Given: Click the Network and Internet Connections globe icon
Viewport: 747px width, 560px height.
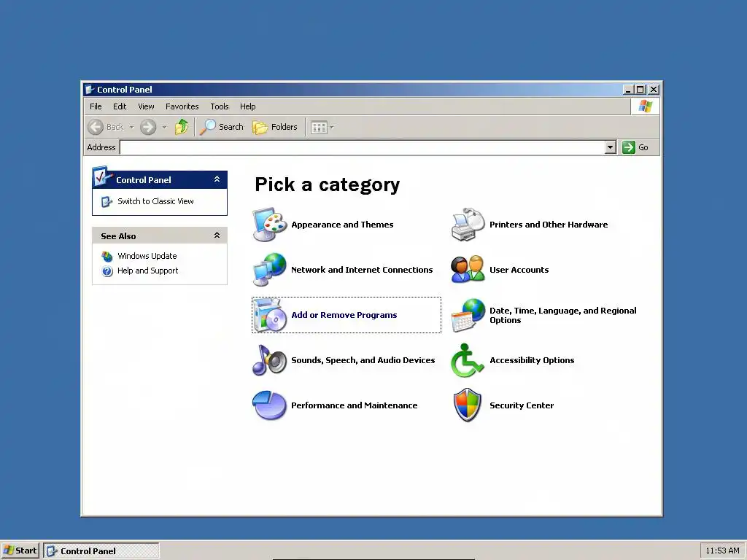Looking at the screenshot, I should 270,270.
